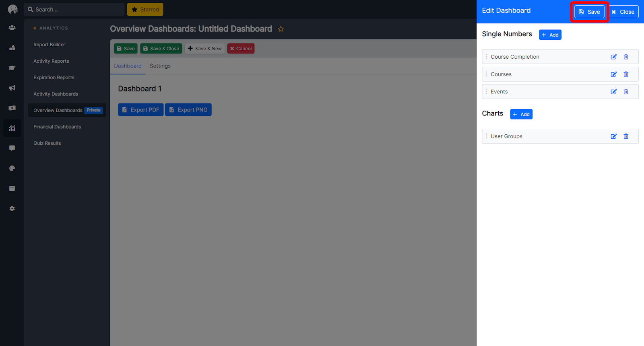Open the shapes sidebar icon
The height and width of the screenshot is (346, 644).
[12, 48]
